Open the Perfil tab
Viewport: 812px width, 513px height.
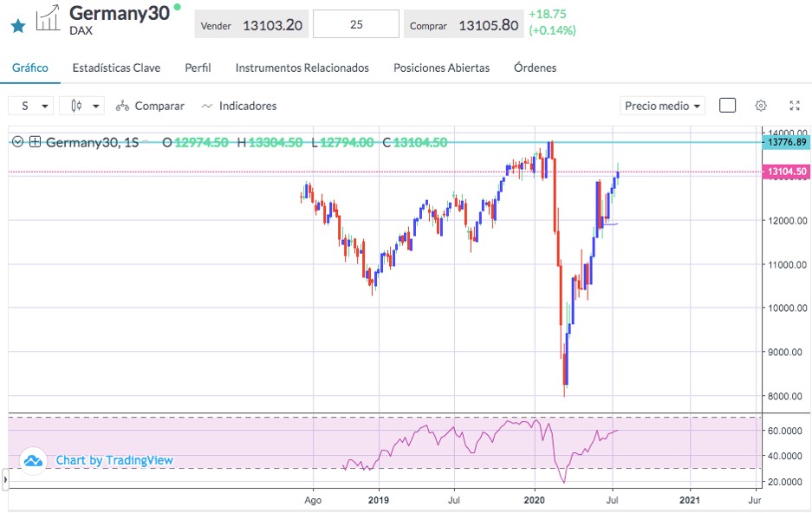198,68
